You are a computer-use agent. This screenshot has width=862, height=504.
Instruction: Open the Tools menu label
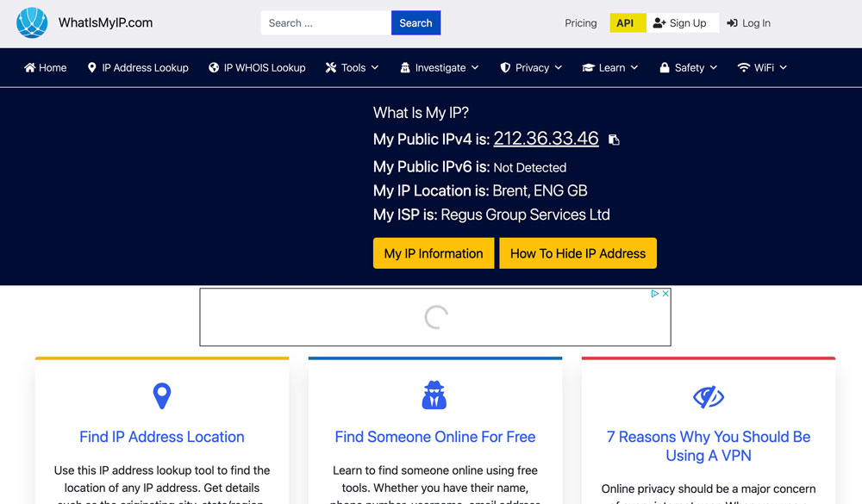tap(353, 67)
